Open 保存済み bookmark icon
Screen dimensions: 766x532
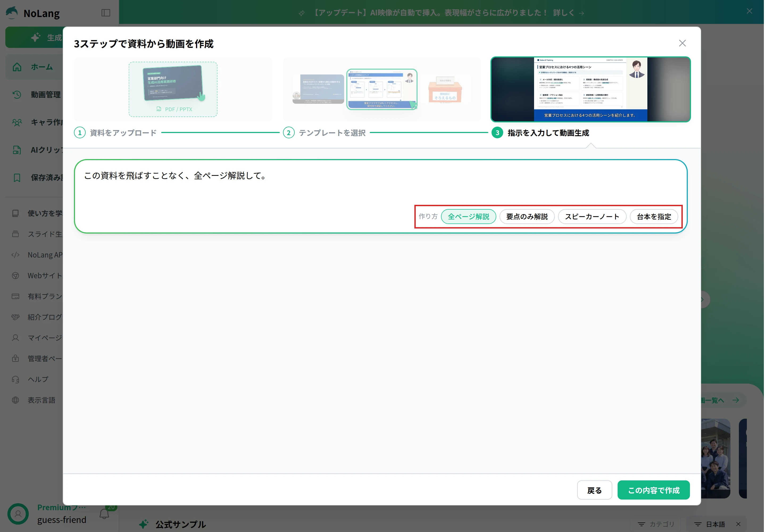click(17, 178)
